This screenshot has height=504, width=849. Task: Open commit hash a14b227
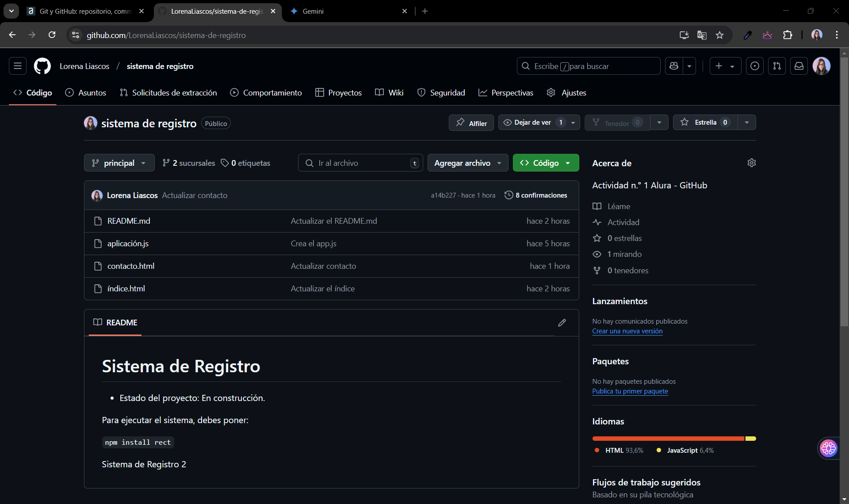click(443, 195)
